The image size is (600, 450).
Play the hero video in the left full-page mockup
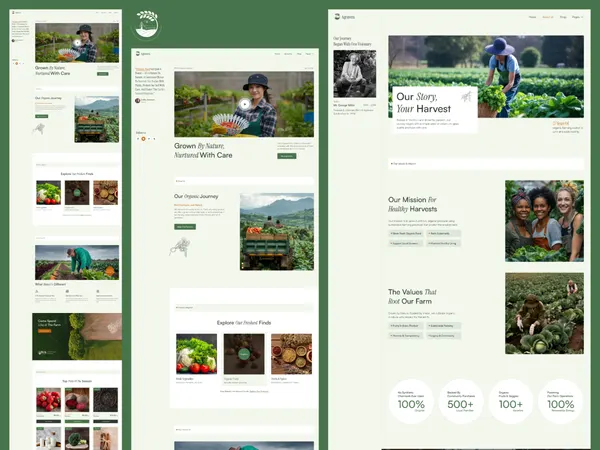77,43
